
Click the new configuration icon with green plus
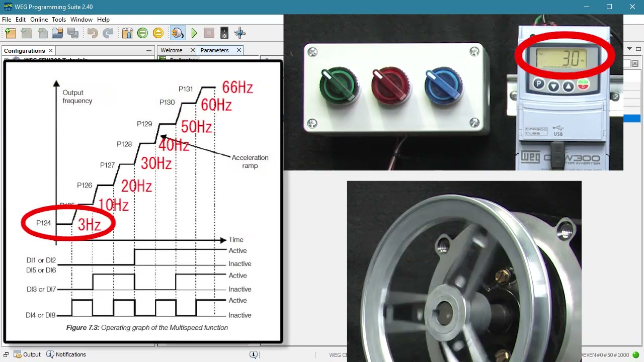pyautogui.click(x=11, y=33)
